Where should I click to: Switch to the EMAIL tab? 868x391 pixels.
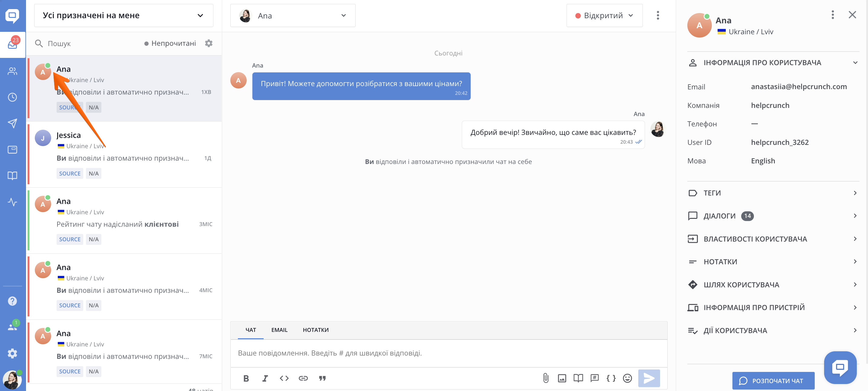point(279,330)
